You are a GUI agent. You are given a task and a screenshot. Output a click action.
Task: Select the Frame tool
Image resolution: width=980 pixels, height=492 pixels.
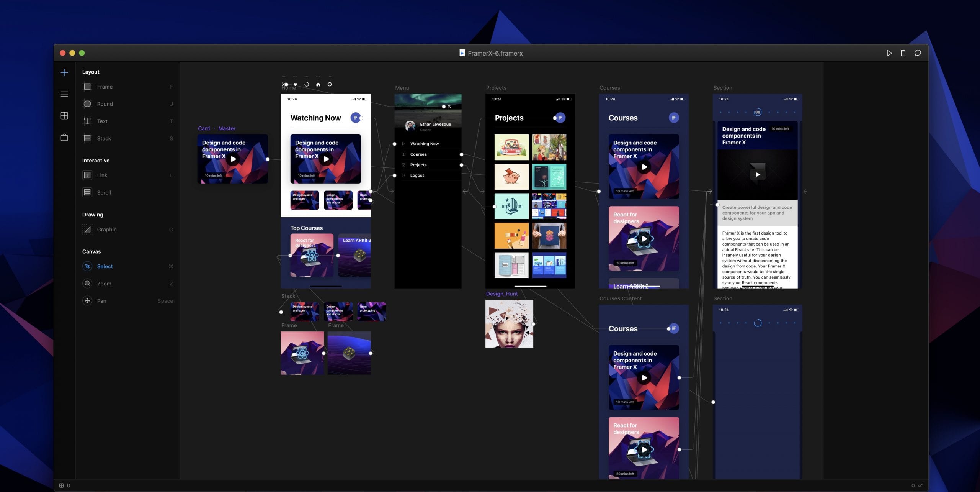(127, 87)
